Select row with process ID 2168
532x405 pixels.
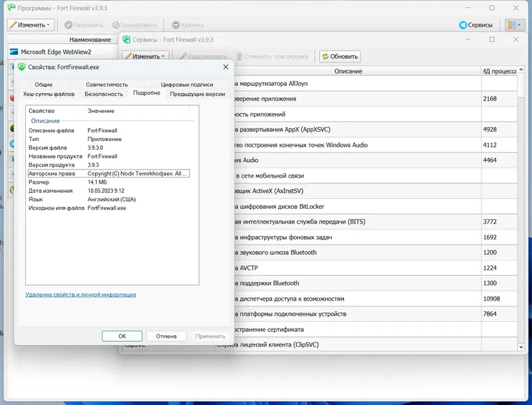[x=376, y=98]
